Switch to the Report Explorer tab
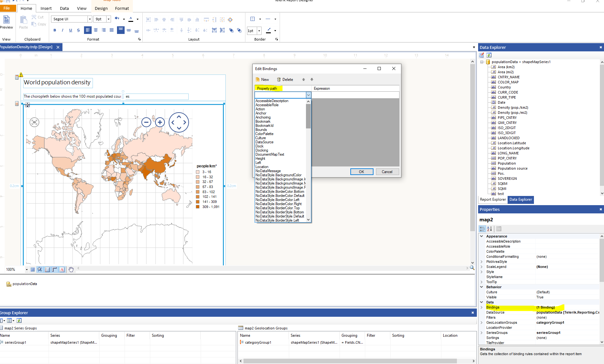The height and width of the screenshot is (364, 604). tap(493, 199)
